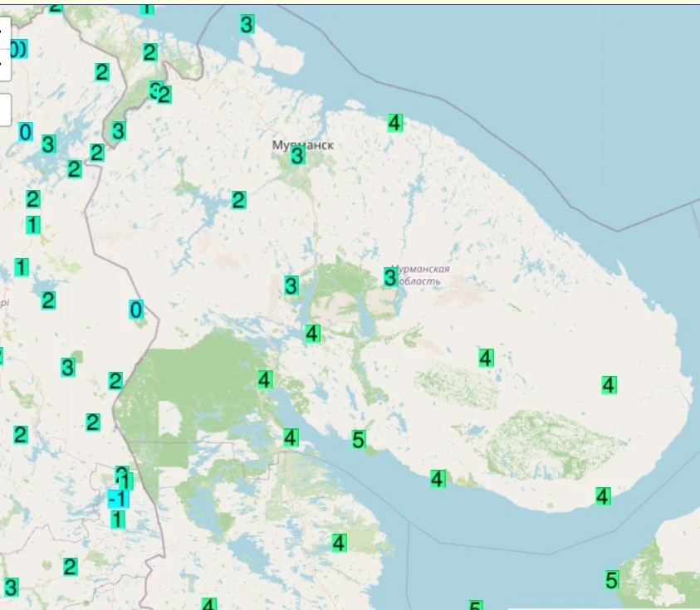
Task: Click the 4 marker south of the large lake
Action: click(x=312, y=334)
